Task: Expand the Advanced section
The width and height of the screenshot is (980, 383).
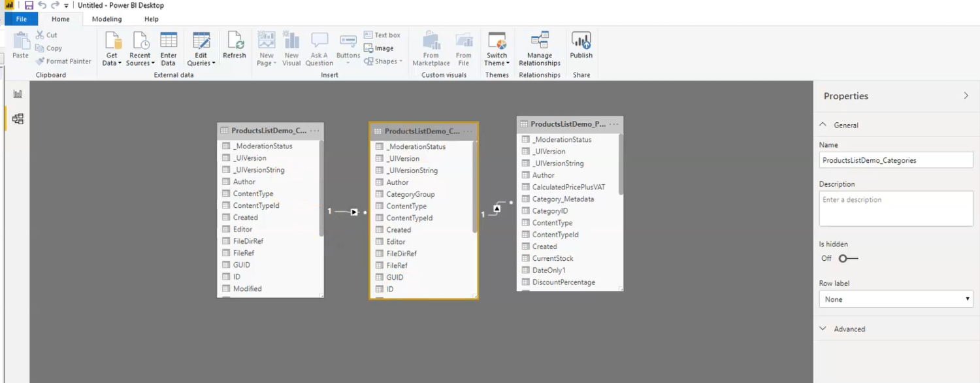Action: click(x=849, y=329)
